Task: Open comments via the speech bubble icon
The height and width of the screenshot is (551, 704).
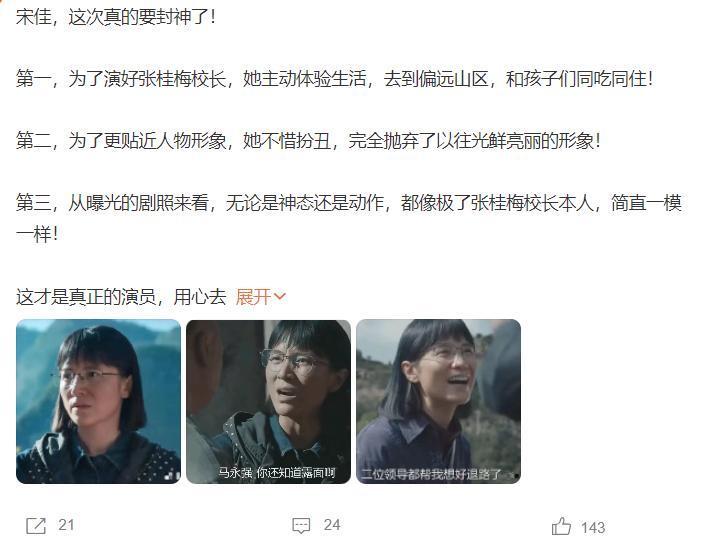Action: (301, 525)
